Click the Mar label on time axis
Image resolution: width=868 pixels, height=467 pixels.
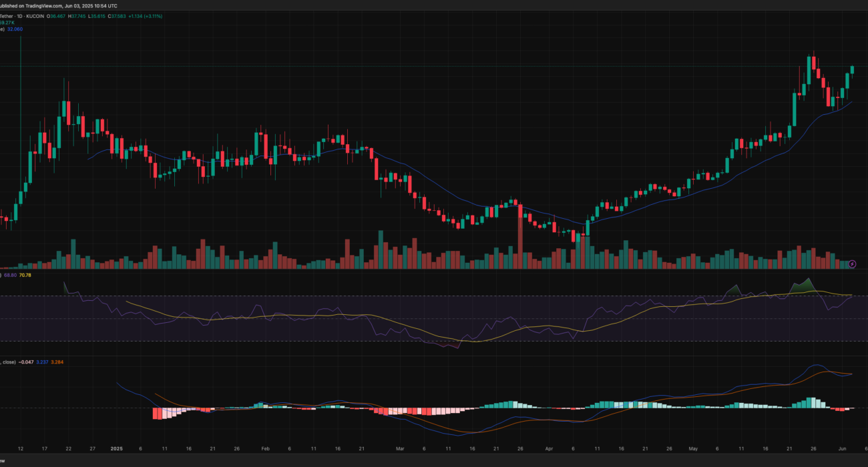point(400,450)
